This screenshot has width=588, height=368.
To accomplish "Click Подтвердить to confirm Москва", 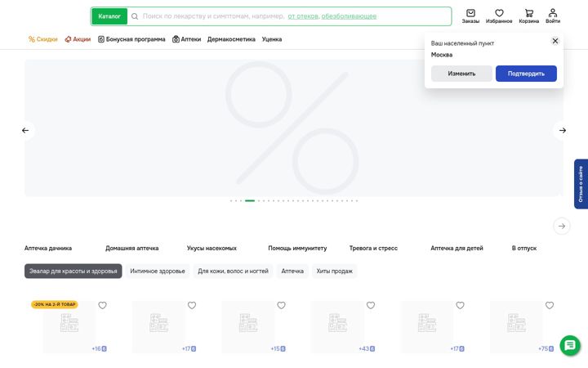I will 526,74.
